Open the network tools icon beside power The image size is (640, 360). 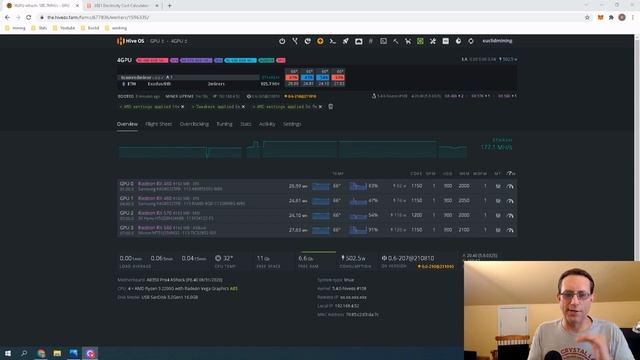point(295,41)
